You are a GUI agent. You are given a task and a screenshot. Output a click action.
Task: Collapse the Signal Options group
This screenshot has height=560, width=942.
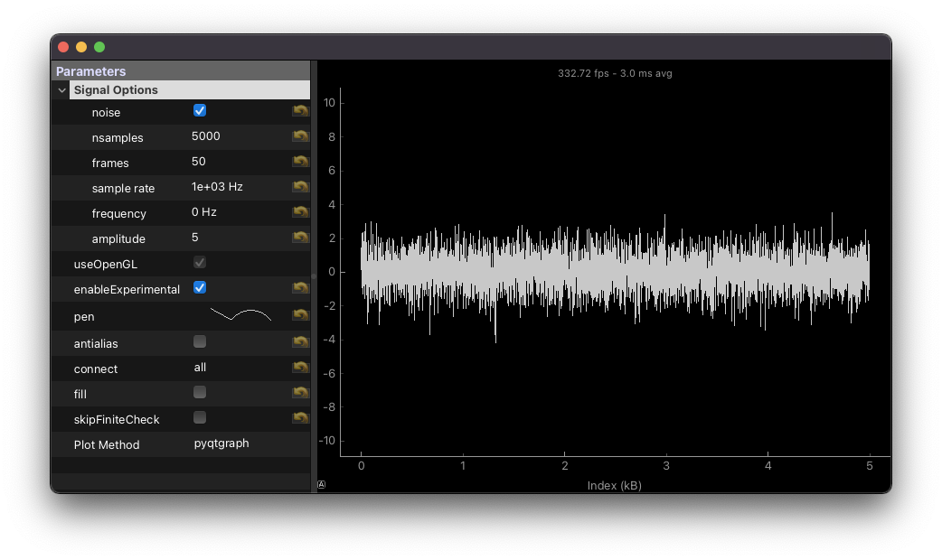61,89
